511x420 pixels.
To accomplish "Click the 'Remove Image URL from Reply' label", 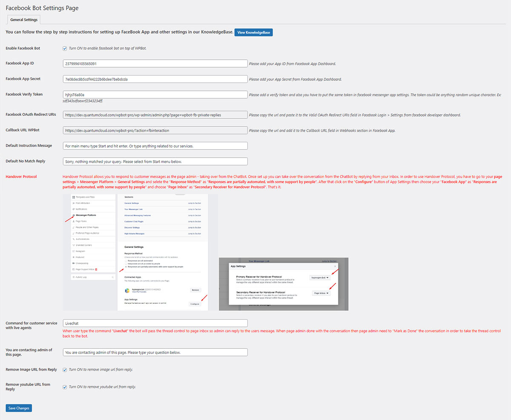I will (x=32, y=369).
